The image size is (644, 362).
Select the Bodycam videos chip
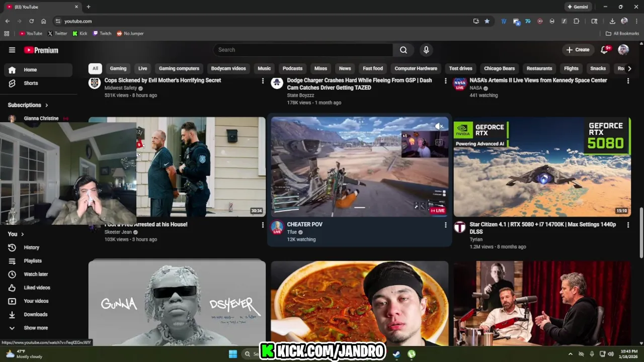pos(228,68)
